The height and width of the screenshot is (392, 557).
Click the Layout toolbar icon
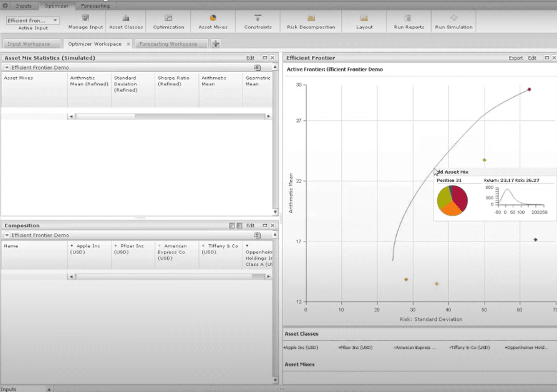364,18
